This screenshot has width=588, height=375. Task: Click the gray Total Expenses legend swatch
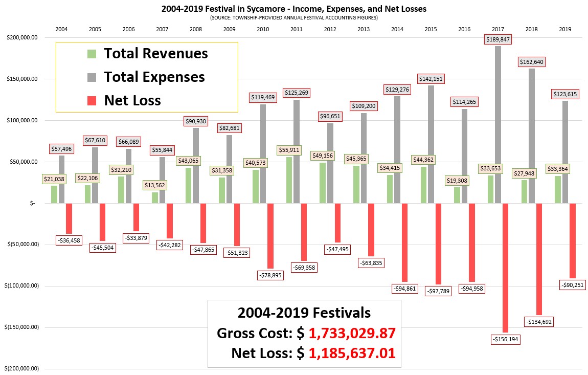click(92, 77)
